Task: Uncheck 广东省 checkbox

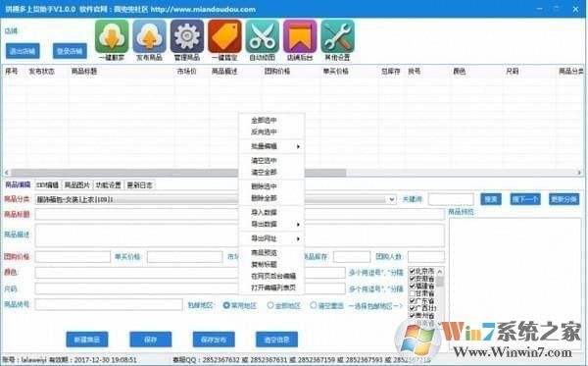Action: coord(413,300)
